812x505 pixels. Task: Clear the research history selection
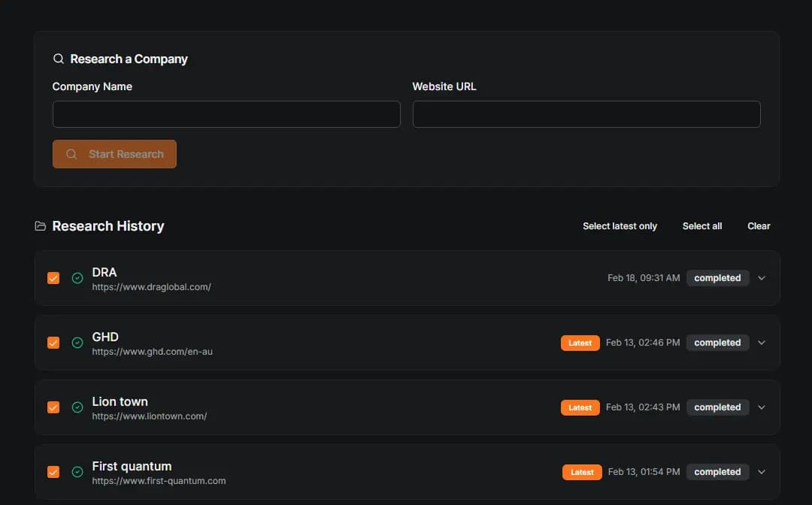tap(759, 225)
